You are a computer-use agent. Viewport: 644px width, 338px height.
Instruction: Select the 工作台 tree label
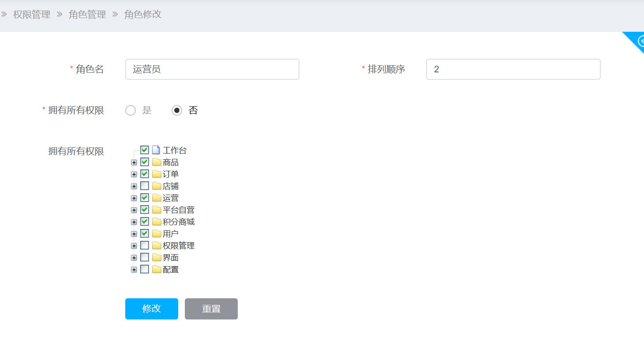point(175,150)
